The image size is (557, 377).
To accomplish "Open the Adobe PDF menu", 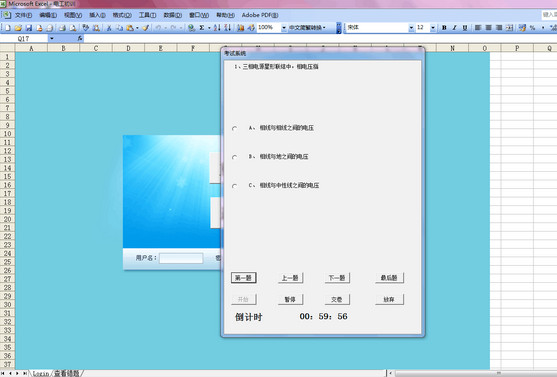I will [x=260, y=15].
